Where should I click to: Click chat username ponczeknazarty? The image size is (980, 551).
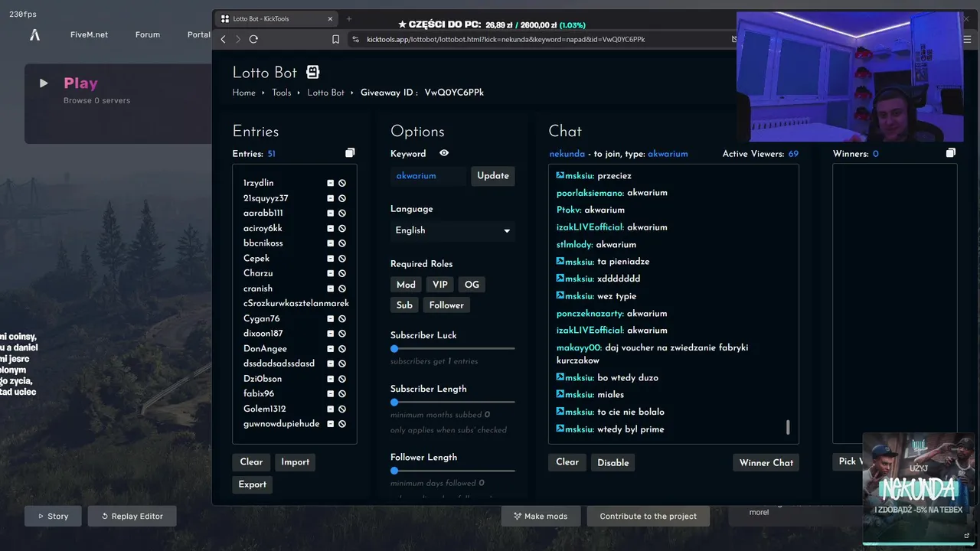click(590, 313)
